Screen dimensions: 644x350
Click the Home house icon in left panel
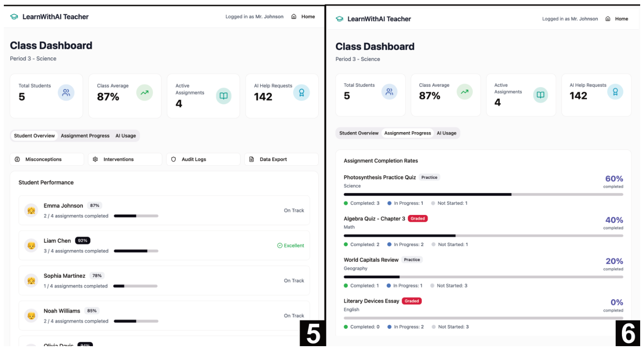tap(294, 17)
